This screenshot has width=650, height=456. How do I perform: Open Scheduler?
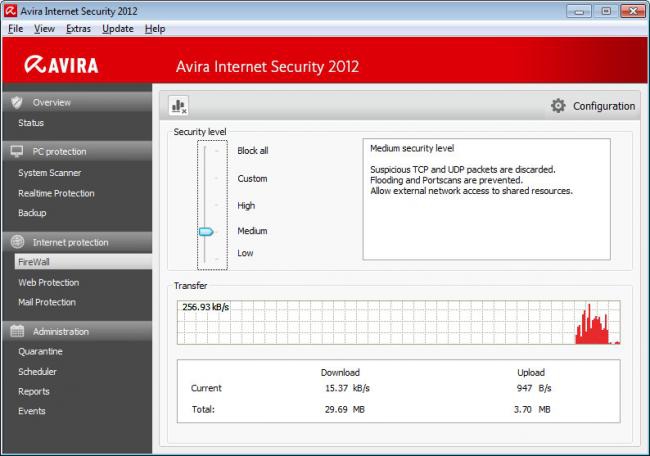[37, 371]
